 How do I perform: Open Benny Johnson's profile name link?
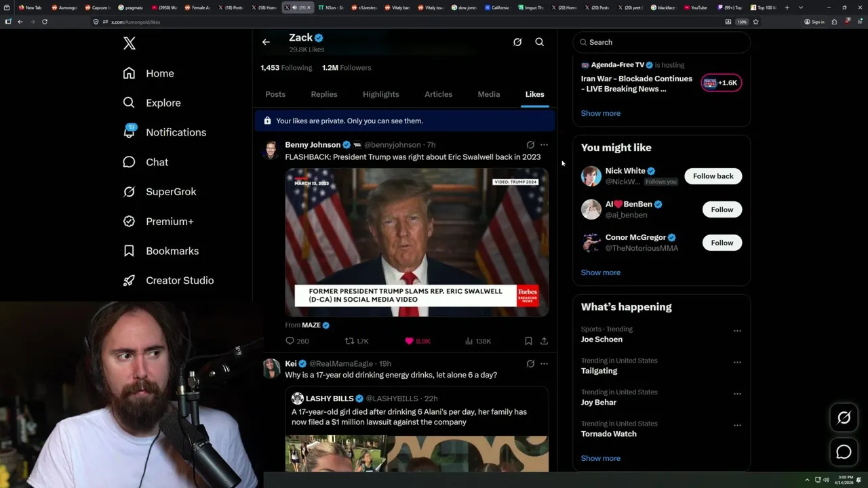[313, 145]
